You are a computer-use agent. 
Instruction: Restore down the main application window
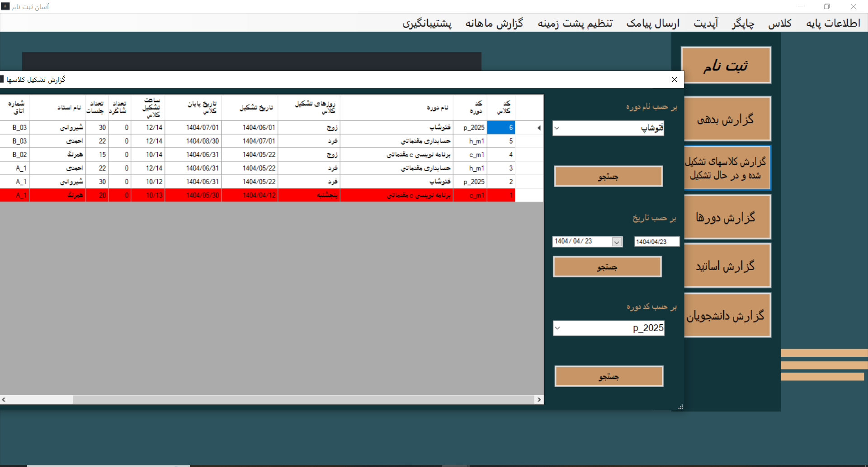(x=827, y=6)
